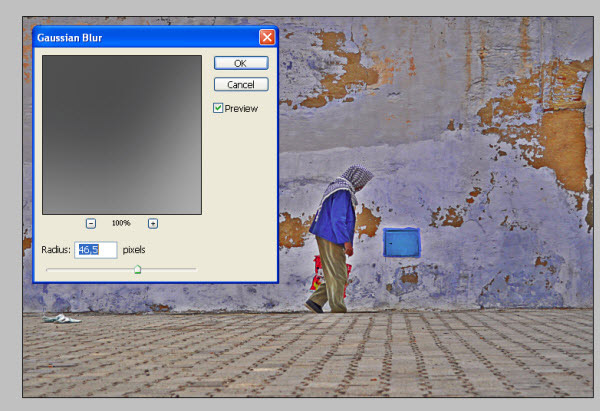
Task: Click the "Radius:" label
Action: point(56,250)
